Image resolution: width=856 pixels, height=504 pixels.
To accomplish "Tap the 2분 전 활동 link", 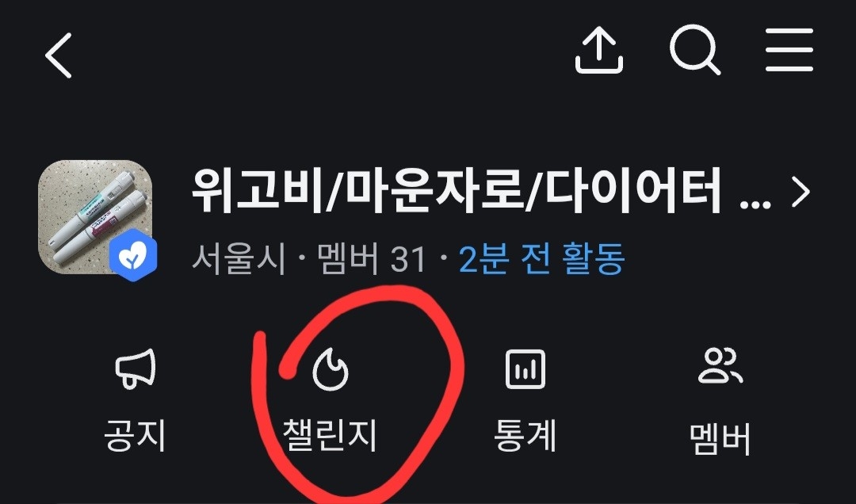I will click(541, 259).
